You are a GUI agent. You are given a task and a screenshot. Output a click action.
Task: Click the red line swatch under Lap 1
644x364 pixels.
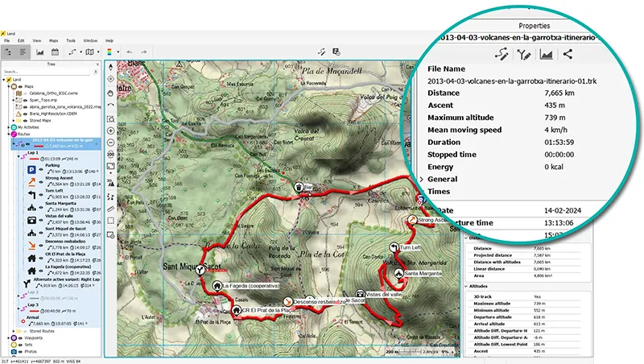click(35, 160)
